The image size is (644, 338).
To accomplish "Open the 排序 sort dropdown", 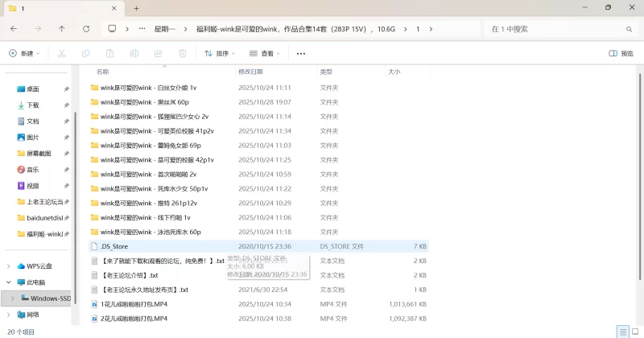I will coord(220,54).
